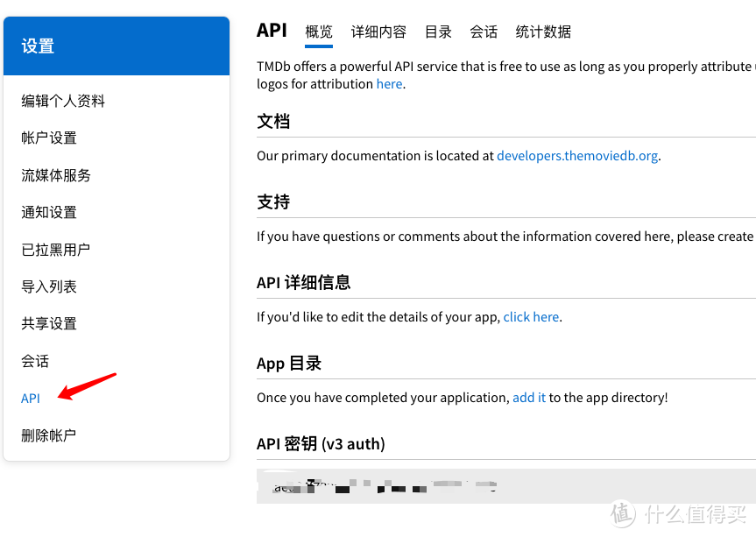Click the 'here' attribution logos link
This screenshot has height=537, width=756.
pos(389,84)
